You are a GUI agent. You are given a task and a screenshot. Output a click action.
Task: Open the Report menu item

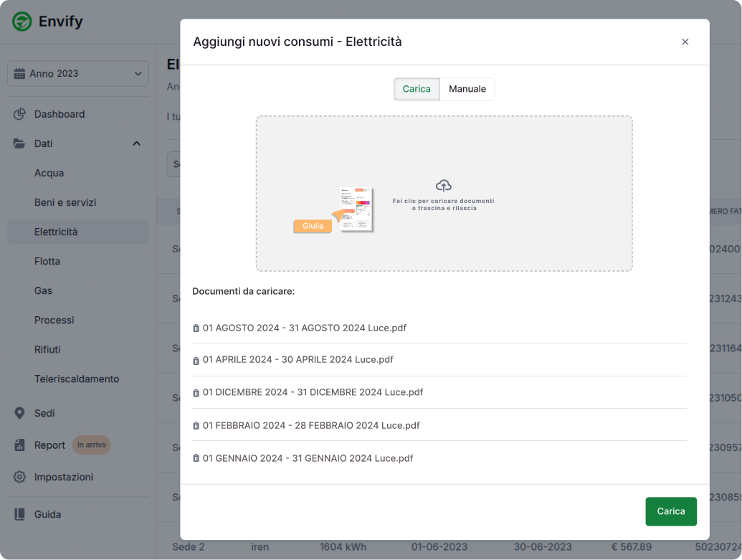click(49, 445)
